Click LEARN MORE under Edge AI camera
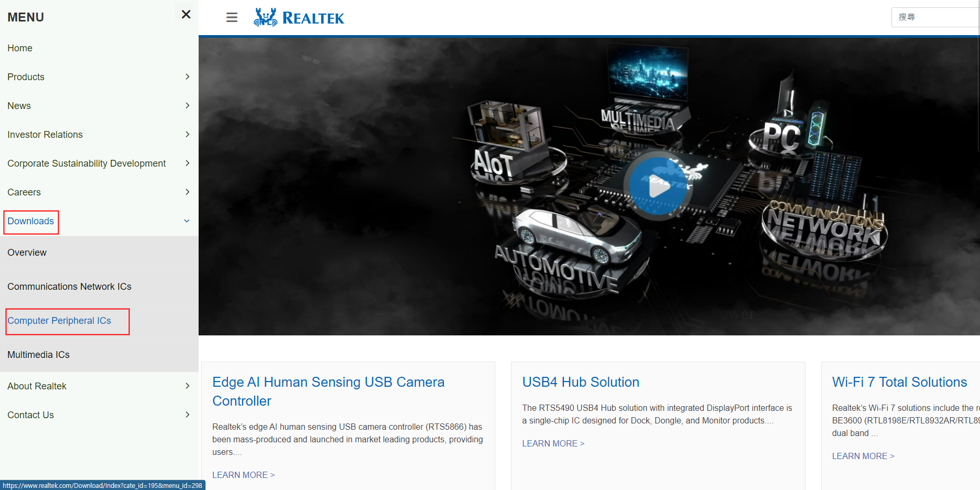This screenshot has height=490, width=980. (243, 475)
